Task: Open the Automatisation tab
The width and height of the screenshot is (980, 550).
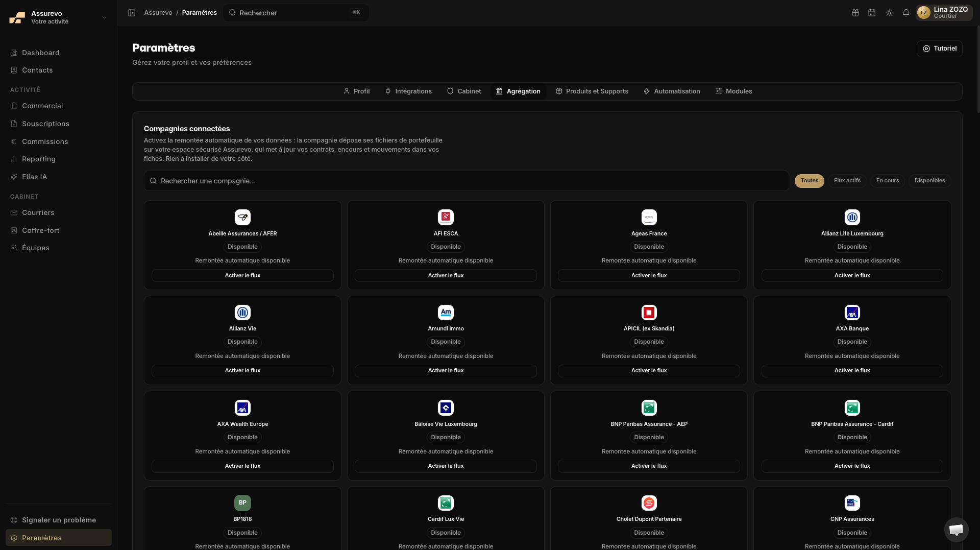Action: pos(672,91)
